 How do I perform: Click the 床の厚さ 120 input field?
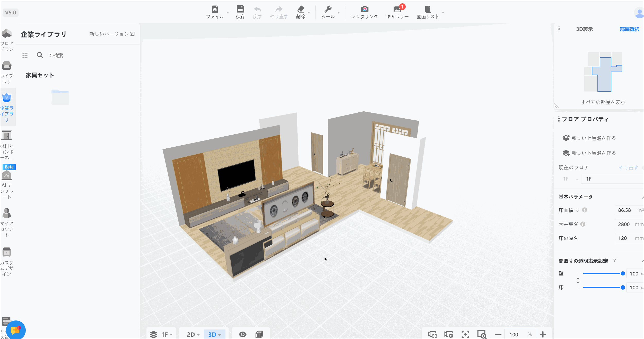coord(629,238)
